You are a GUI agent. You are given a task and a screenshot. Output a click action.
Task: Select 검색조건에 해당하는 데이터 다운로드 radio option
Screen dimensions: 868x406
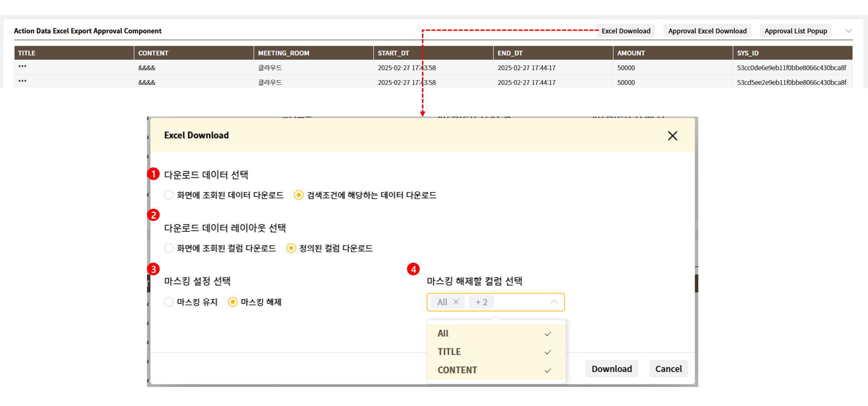299,195
